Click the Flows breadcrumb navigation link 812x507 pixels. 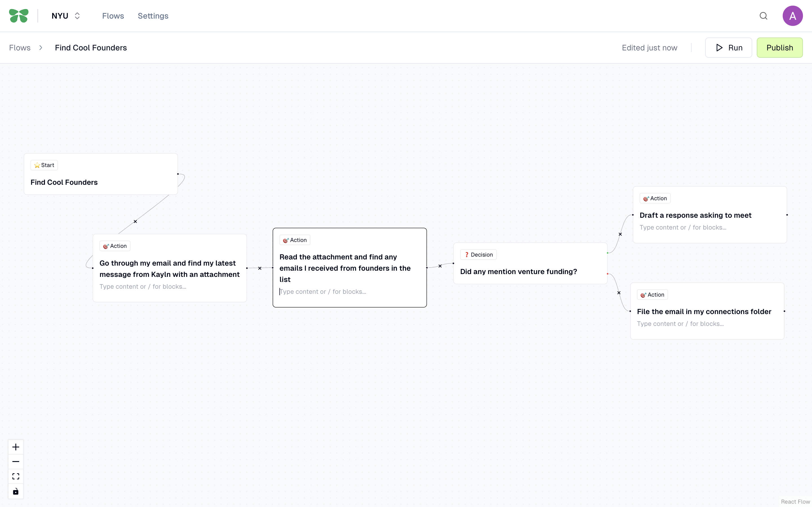pos(20,47)
